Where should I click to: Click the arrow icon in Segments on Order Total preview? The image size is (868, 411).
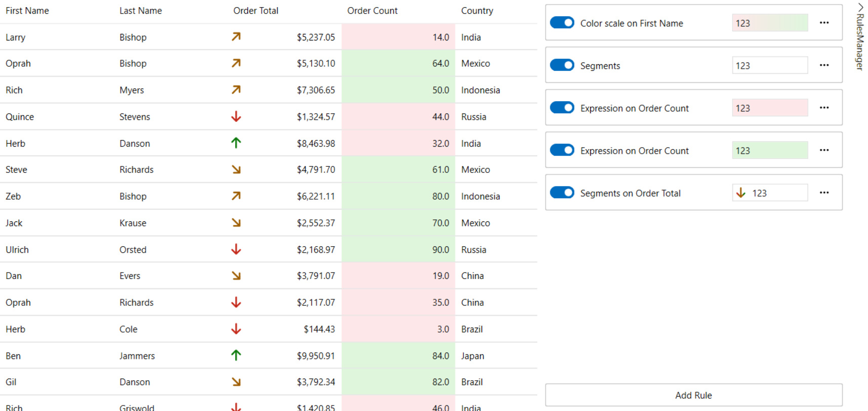pyautogui.click(x=741, y=193)
